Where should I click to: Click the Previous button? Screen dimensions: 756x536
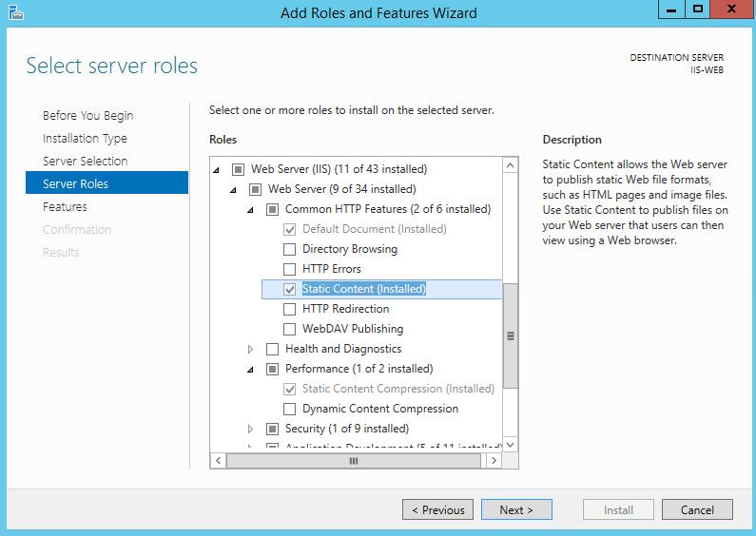pos(437,509)
